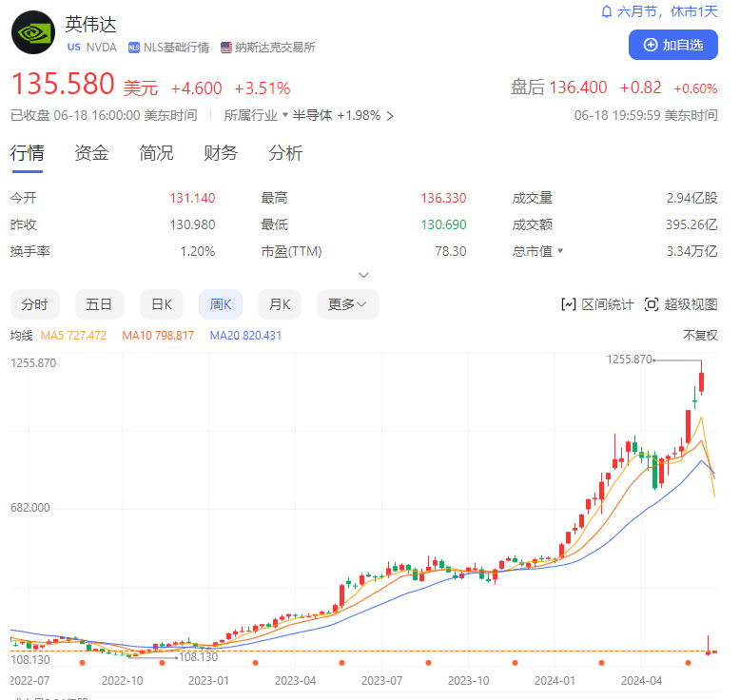Click the NVDA ticker symbol

[x=102, y=48]
